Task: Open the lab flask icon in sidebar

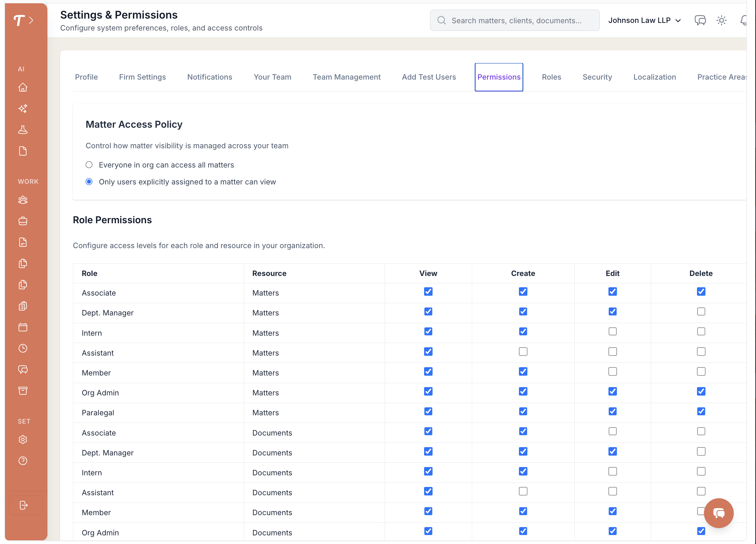Action: coord(23,130)
